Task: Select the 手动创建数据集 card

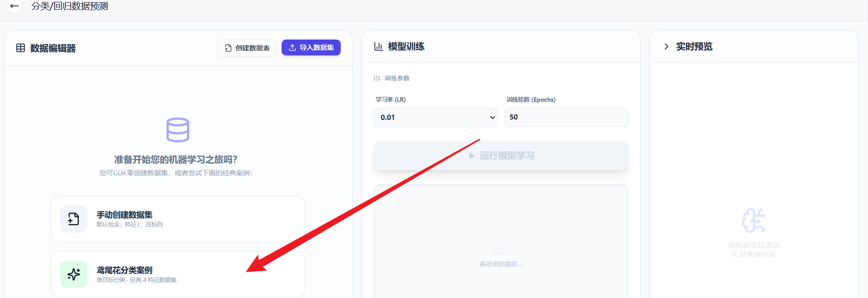Action: pyautogui.click(x=178, y=219)
